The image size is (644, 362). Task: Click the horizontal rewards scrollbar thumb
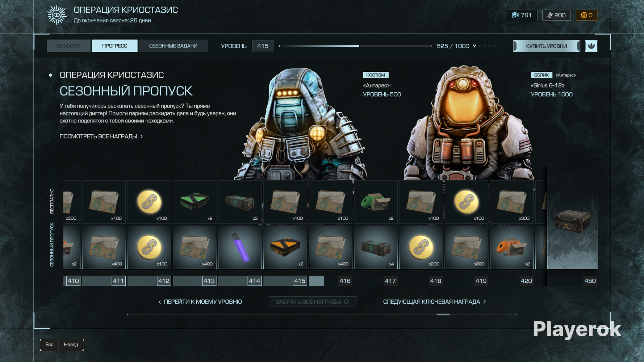tap(443, 315)
